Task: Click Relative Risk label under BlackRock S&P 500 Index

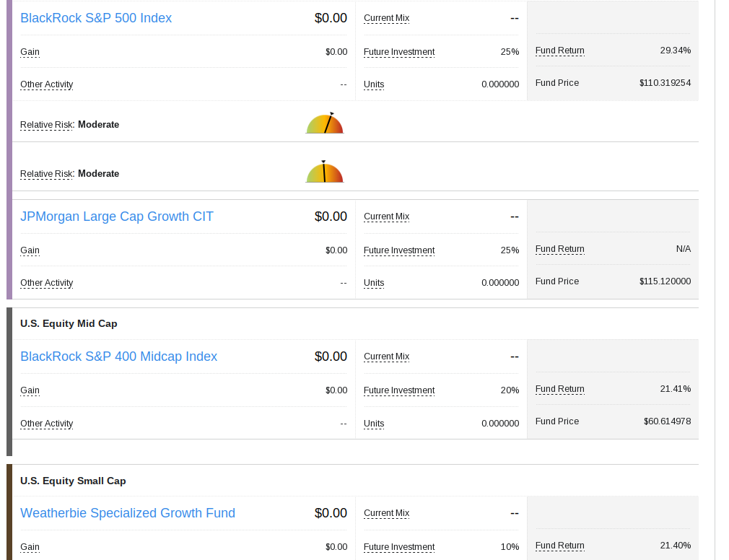Action: pyautogui.click(x=46, y=125)
